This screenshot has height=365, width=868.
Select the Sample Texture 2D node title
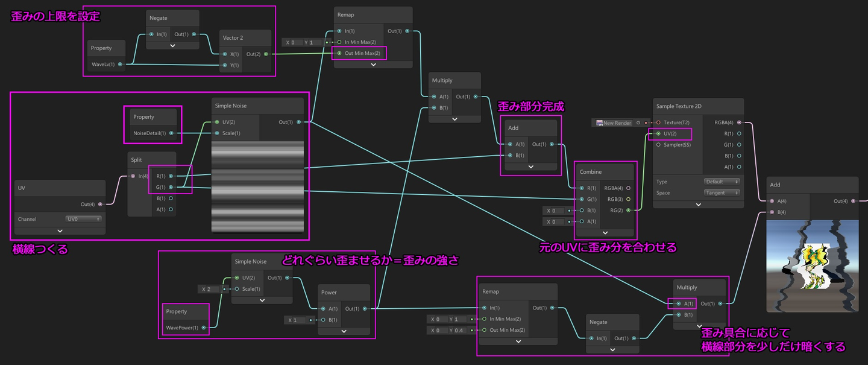tap(679, 106)
